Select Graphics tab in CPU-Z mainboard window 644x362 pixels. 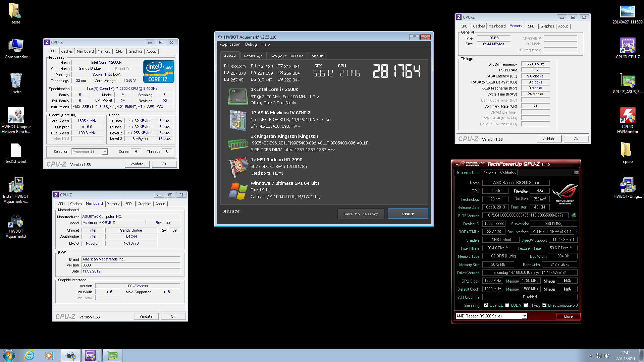click(144, 204)
